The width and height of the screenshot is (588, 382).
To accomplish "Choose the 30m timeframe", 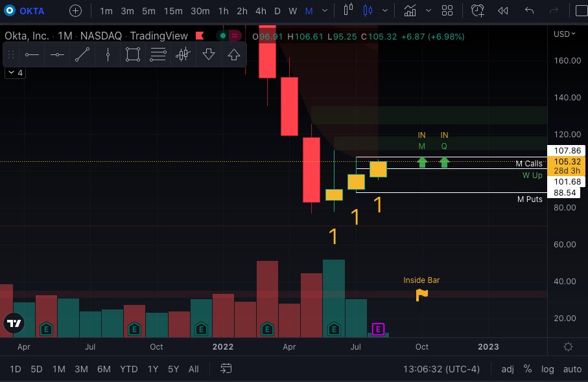I will [200, 11].
